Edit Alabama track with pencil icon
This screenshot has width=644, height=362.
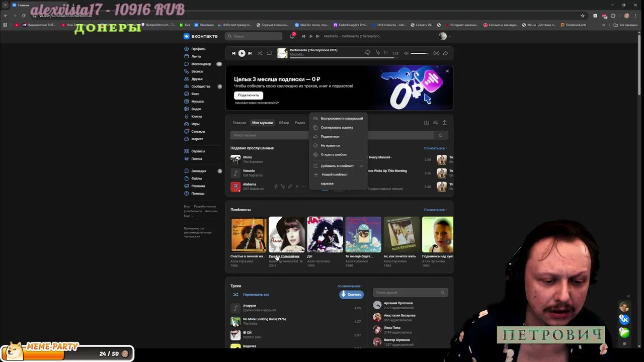pyautogui.click(x=289, y=187)
